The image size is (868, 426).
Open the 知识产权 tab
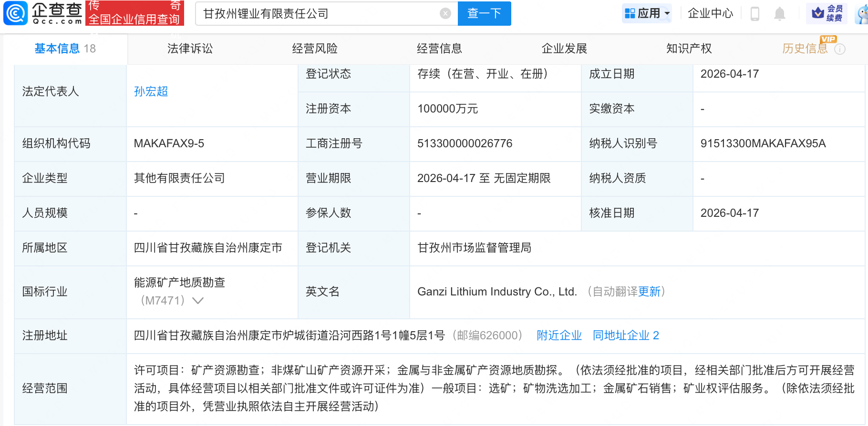[x=689, y=49]
